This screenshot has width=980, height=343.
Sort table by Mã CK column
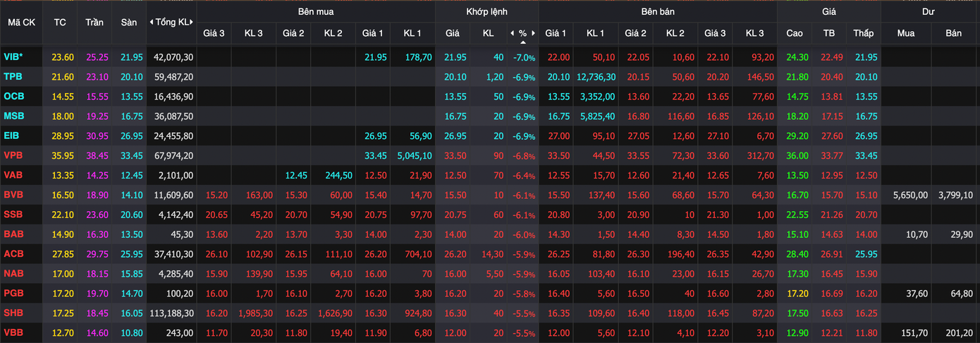click(x=21, y=23)
